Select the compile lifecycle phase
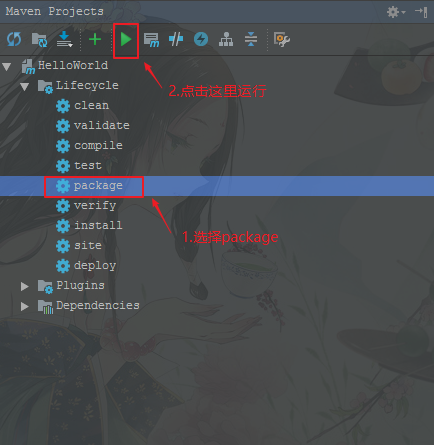The width and height of the screenshot is (434, 445). click(98, 146)
